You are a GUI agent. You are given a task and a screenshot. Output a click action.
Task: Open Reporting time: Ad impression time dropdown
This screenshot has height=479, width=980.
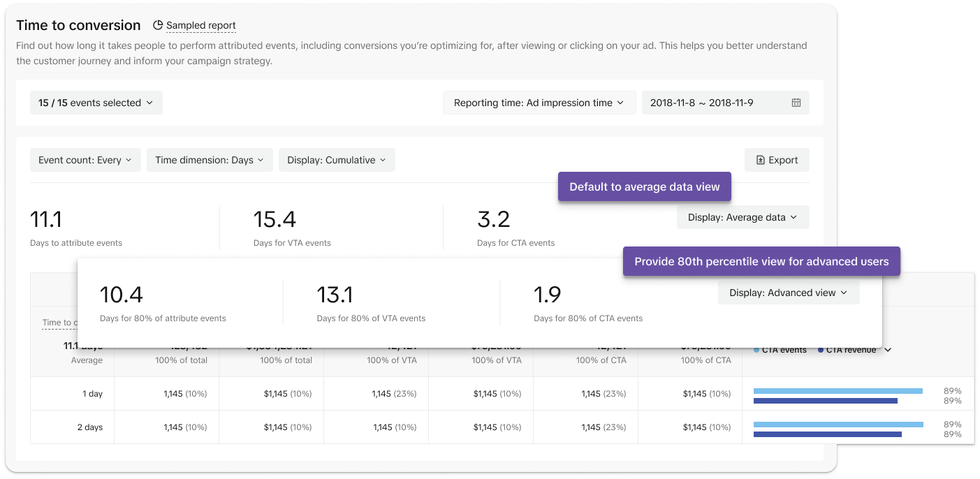tap(539, 103)
